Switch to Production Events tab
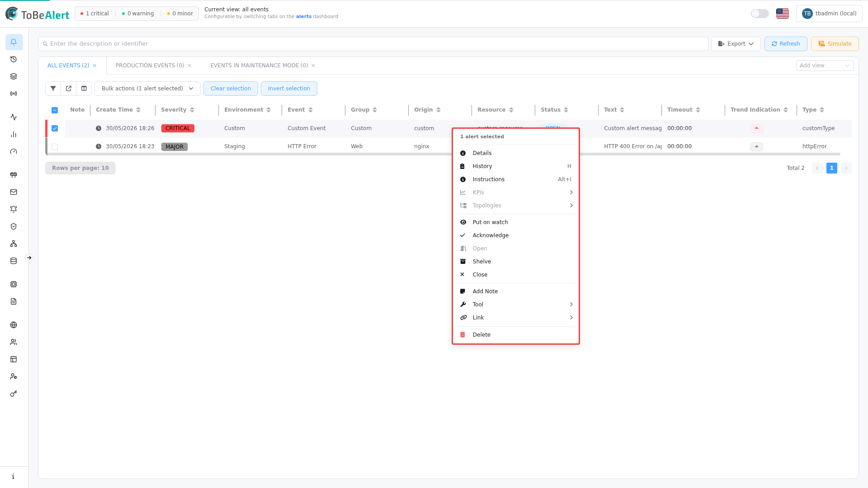 coord(150,66)
